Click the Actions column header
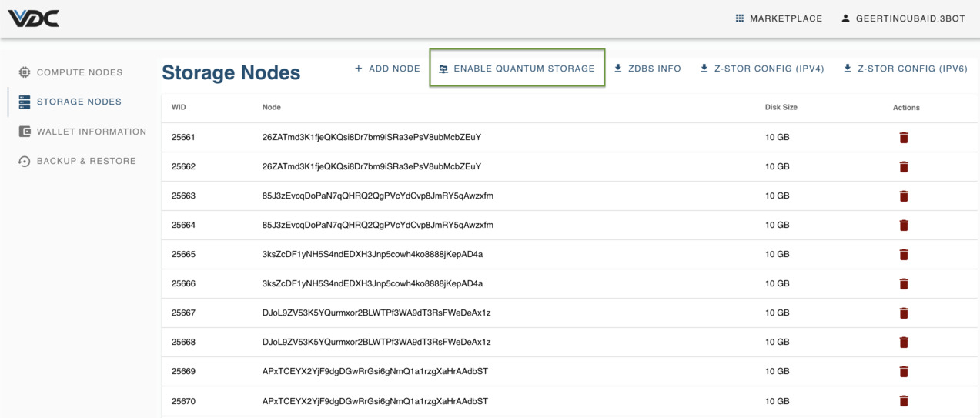Viewport: 980px width, 418px height. pyautogui.click(x=906, y=107)
